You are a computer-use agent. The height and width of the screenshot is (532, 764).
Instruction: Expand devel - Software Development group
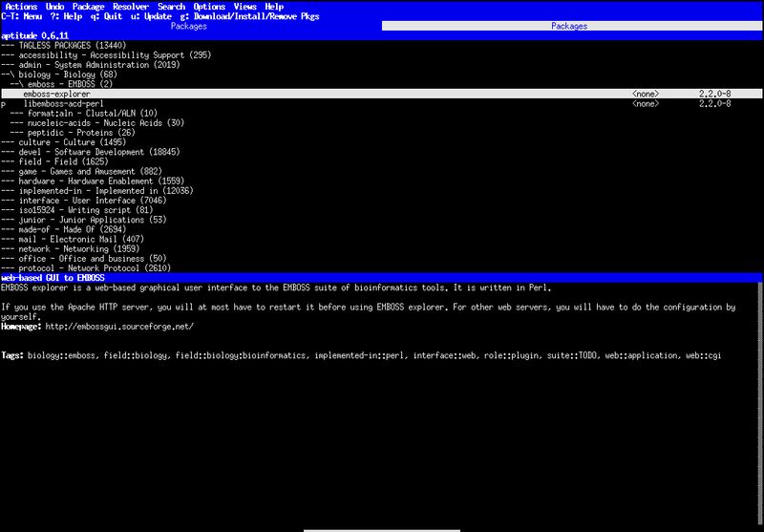[x=91, y=152]
